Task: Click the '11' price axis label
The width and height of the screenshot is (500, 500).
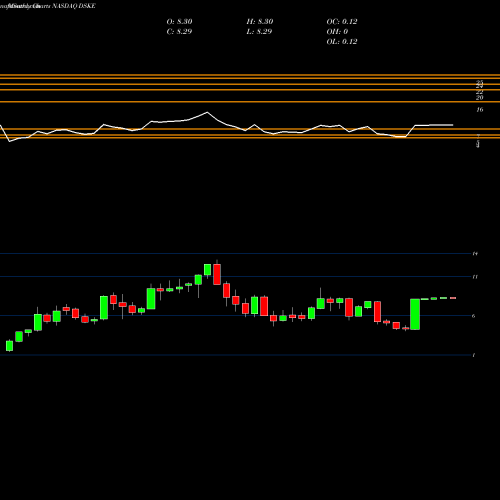Action: (x=475, y=277)
